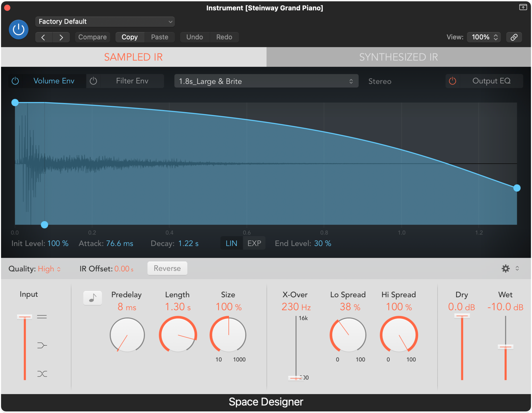Select the swapped channels input mode icon

42,374
